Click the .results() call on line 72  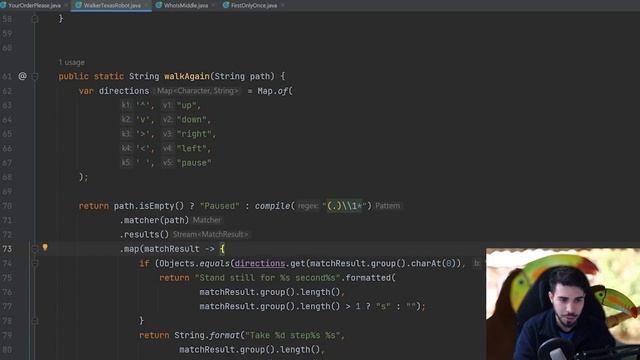point(144,235)
